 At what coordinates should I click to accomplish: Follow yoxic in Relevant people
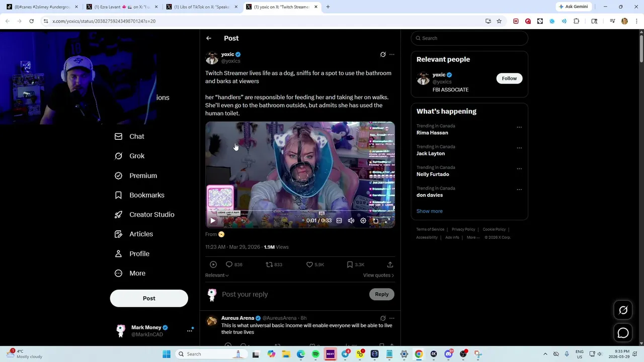tap(509, 78)
